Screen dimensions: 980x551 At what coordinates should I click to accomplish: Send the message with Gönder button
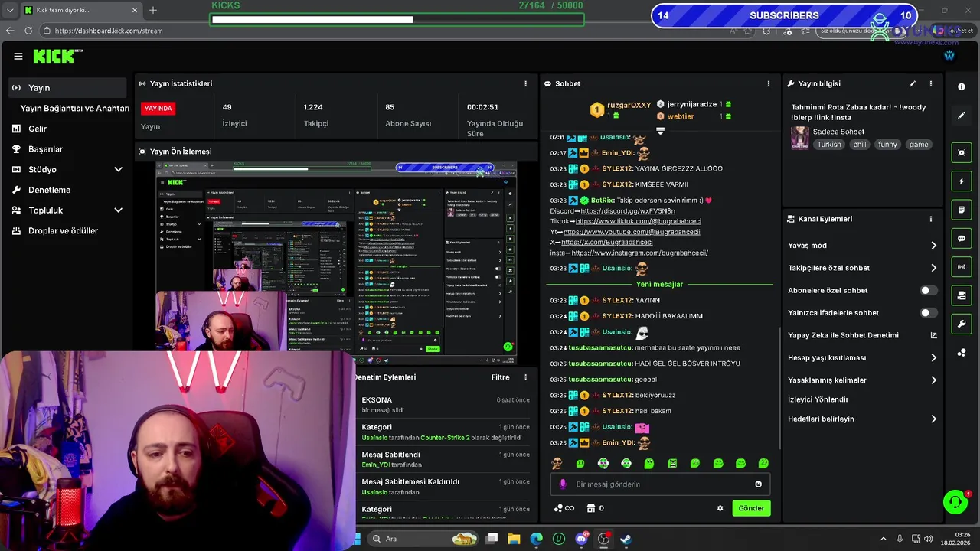[751, 508]
